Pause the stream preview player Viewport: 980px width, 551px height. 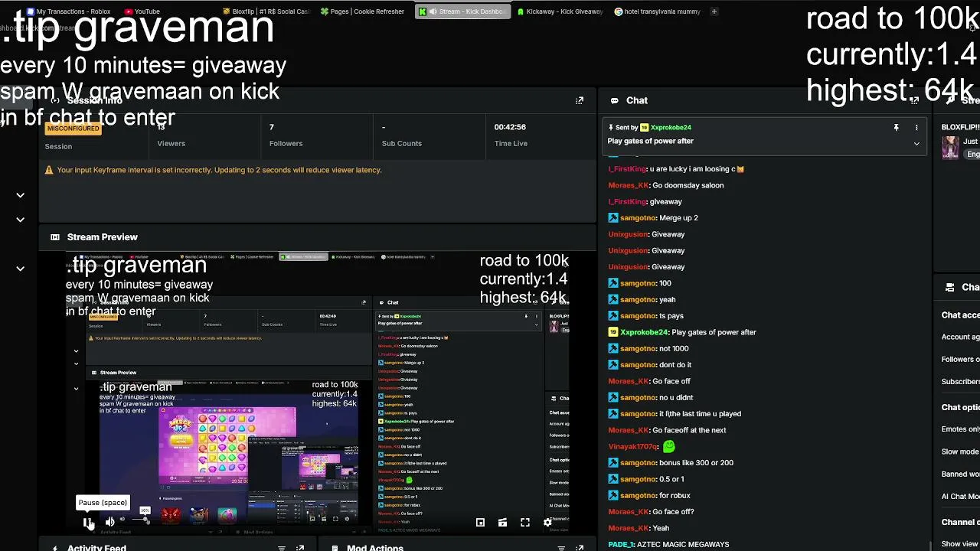(x=87, y=522)
